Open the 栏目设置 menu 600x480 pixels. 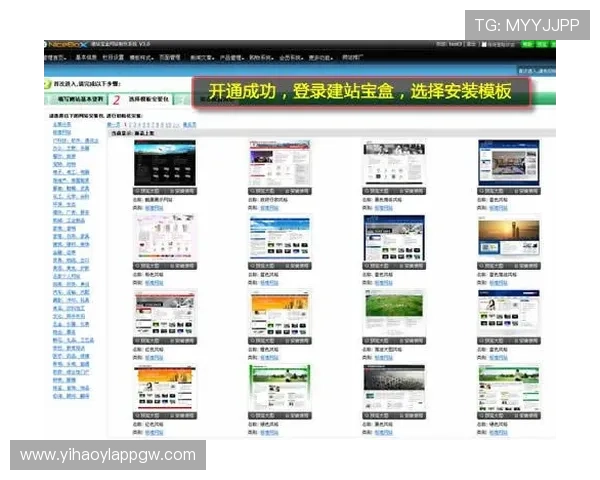(x=113, y=58)
